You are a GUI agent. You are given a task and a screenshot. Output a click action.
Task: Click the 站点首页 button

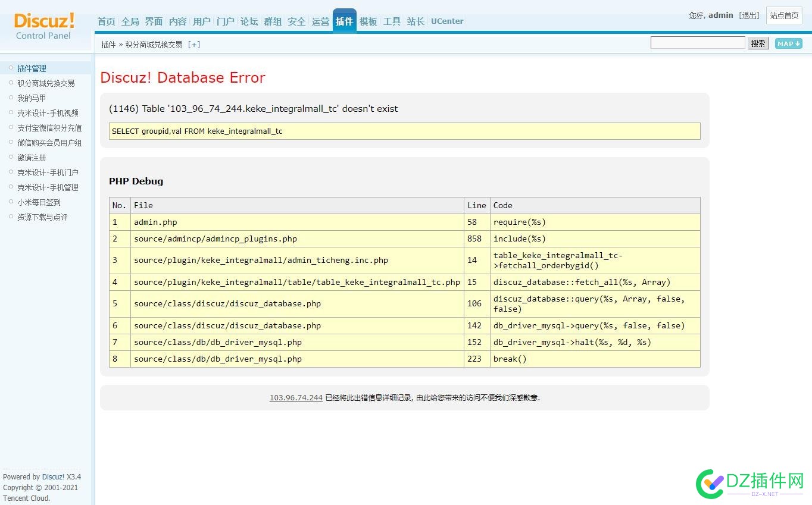784,15
